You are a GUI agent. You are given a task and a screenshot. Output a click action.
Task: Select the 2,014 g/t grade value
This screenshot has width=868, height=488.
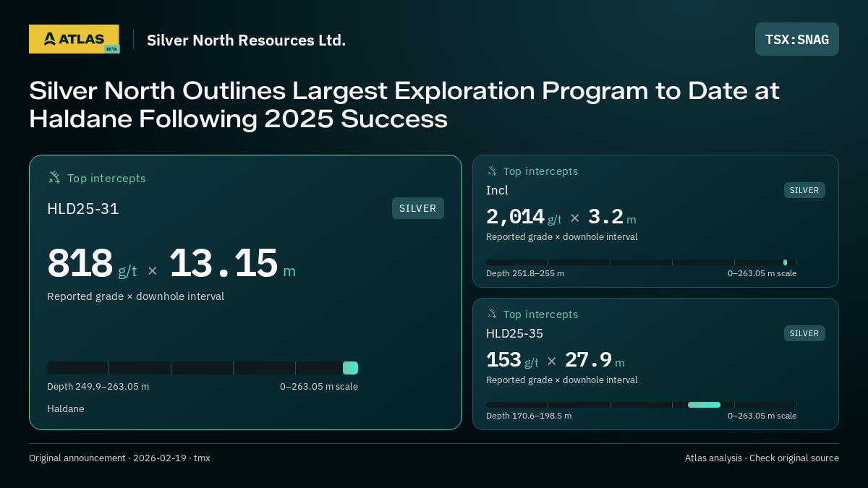[524, 217]
